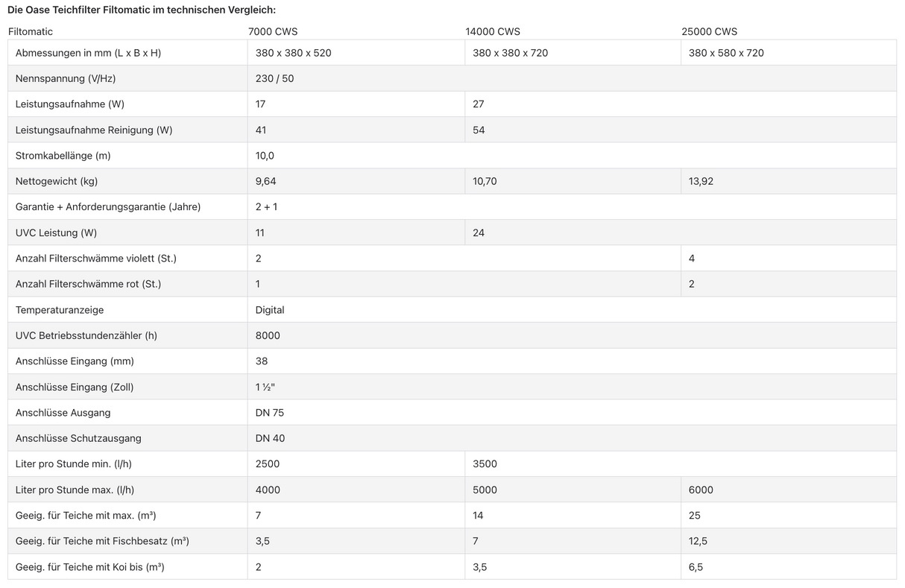Select the Abmessungen in mm row label
Image resolution: width=905 pixels, height=588 pixels.
[88, 53]
